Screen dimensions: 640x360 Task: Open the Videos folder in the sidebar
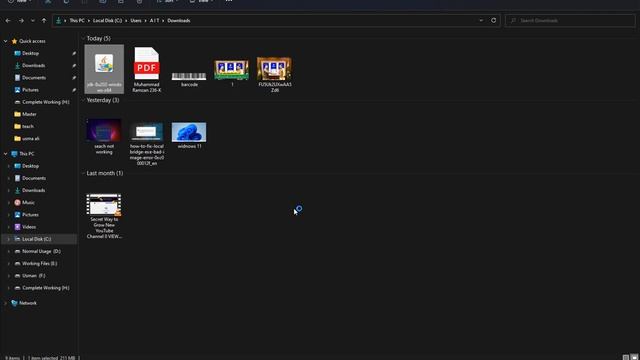point(29,227)
